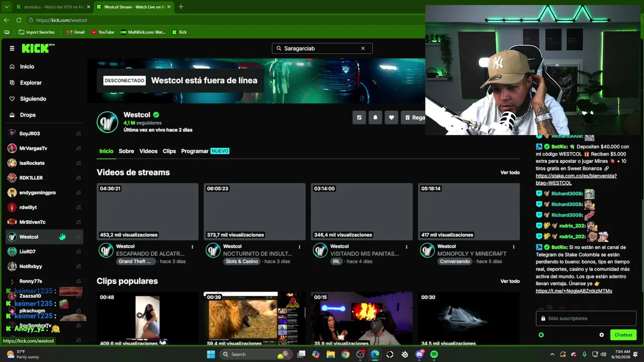Click Ver todo for Videos de streams
Screen dimensions: 644x362
pyautogui.click(x=510, y=172)
